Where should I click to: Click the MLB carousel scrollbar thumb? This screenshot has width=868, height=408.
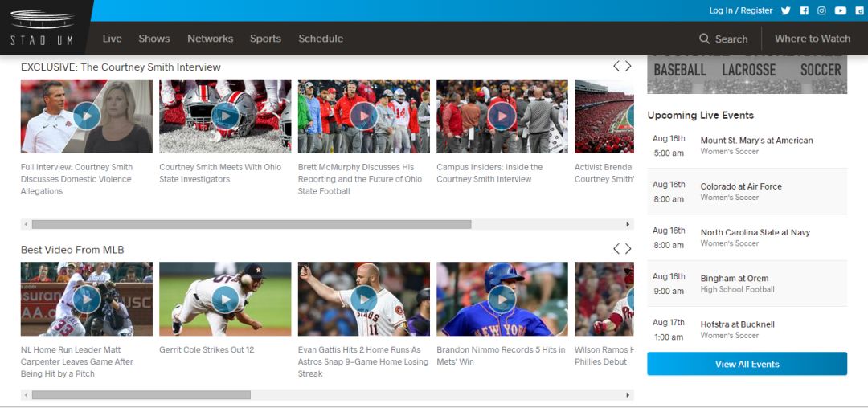click(x=141, y=395)
